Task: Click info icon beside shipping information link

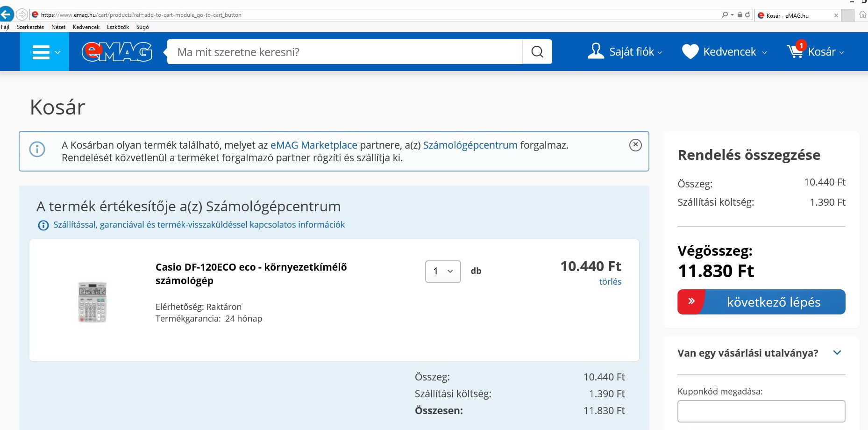Action: coord(43,225)
